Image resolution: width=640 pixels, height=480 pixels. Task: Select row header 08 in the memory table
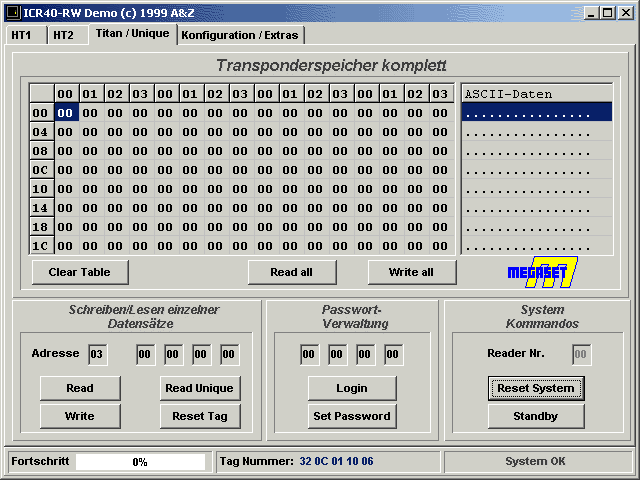coord(42,151)
